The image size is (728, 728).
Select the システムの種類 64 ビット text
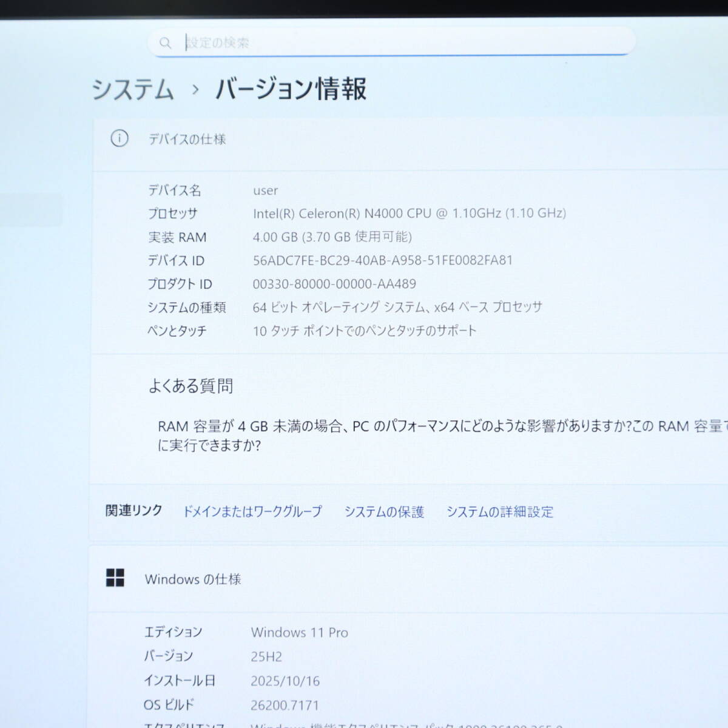(x=397, y=308)
